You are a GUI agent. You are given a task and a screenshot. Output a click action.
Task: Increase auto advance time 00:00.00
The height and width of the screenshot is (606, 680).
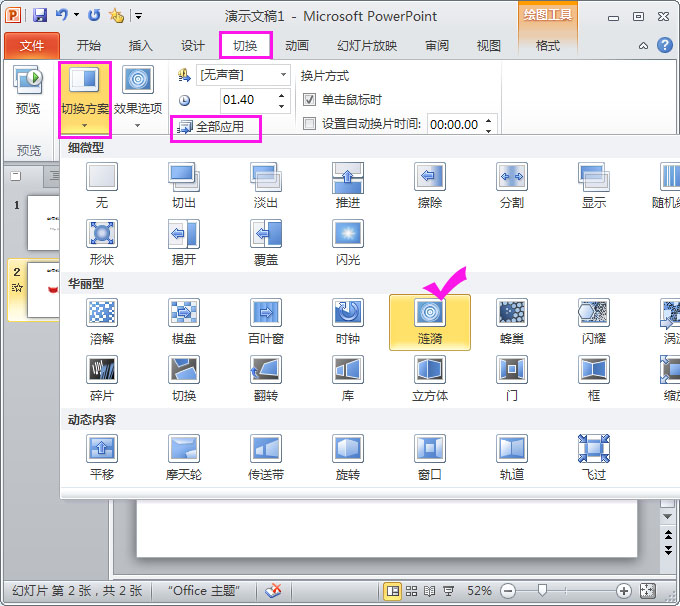(x=489, y=120)
